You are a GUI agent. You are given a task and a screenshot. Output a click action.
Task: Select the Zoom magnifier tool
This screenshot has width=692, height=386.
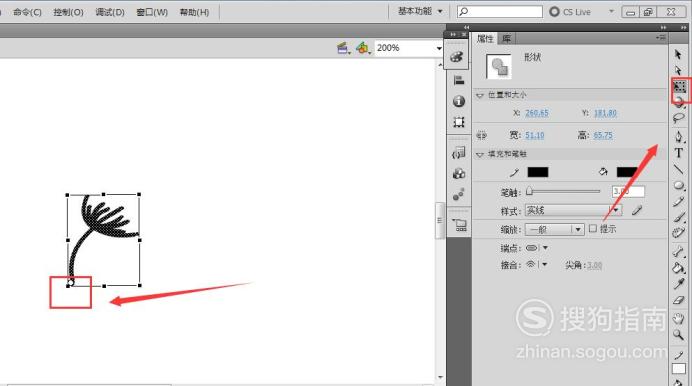[679, 335]
